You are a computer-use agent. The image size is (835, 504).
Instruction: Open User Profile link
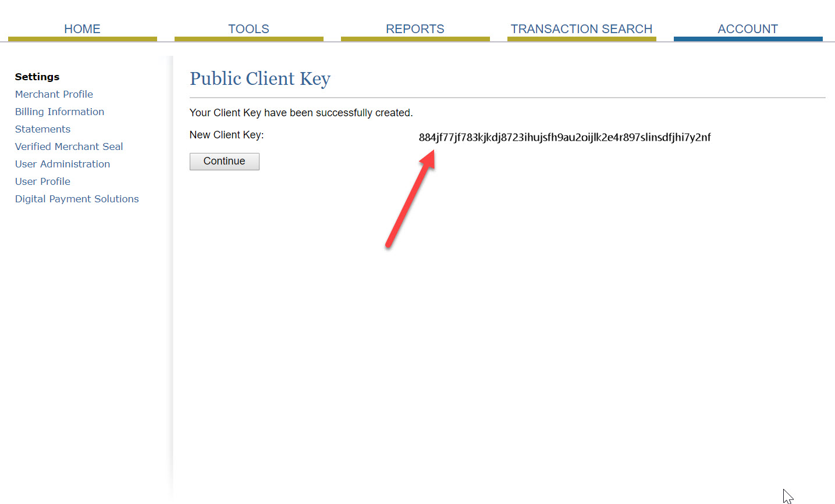click(x=42, y=181)
